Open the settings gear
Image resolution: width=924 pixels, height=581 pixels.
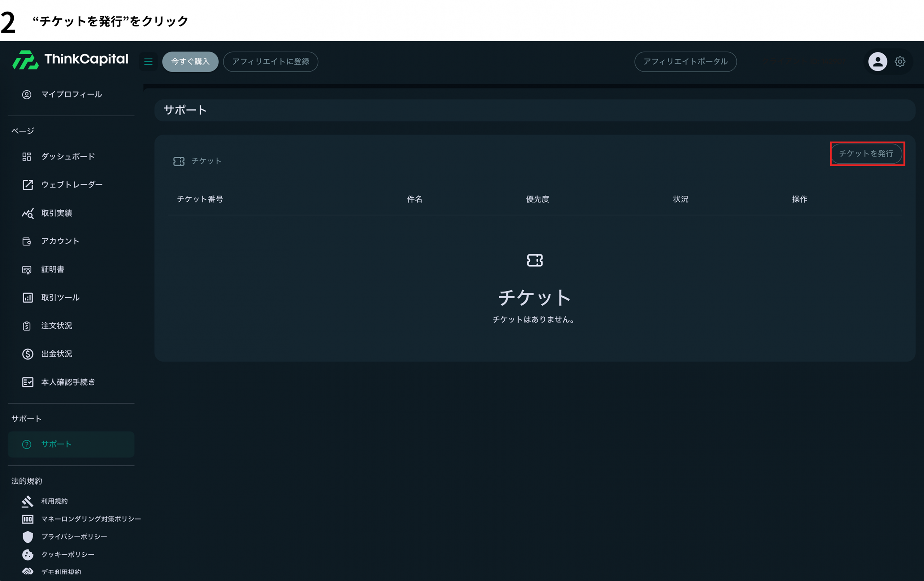(x=900, y=61)
